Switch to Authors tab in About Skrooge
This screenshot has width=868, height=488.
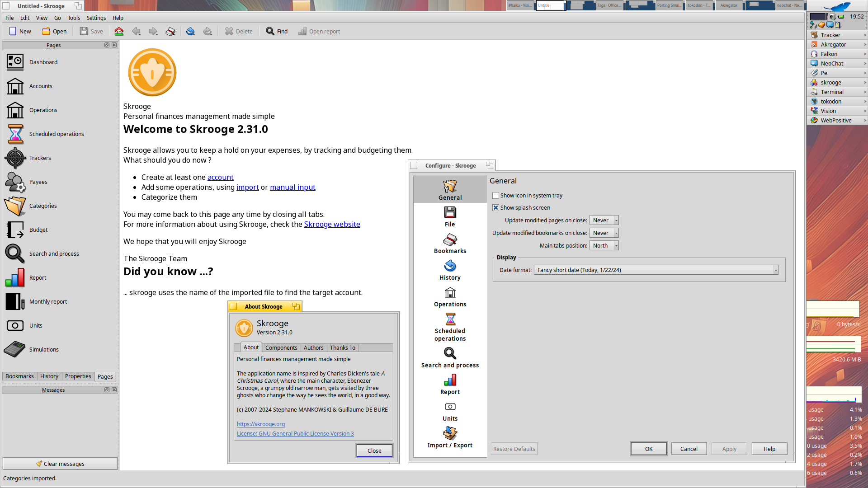pos(313,347)
